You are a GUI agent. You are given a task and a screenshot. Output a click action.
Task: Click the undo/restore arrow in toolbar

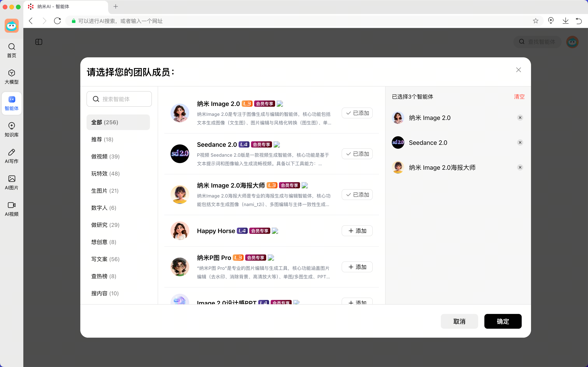[x=579, y=21]
